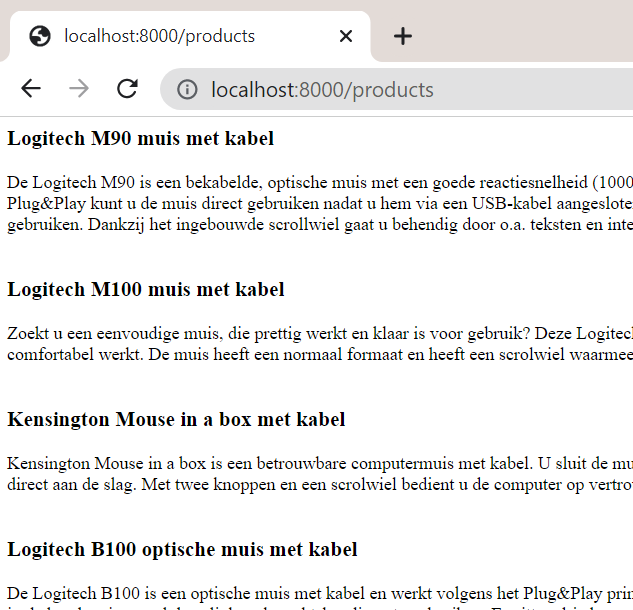Click heading Logitech B100 optische muis met kabel
This screenshot has width=633, height=610.
coord(182,550)
